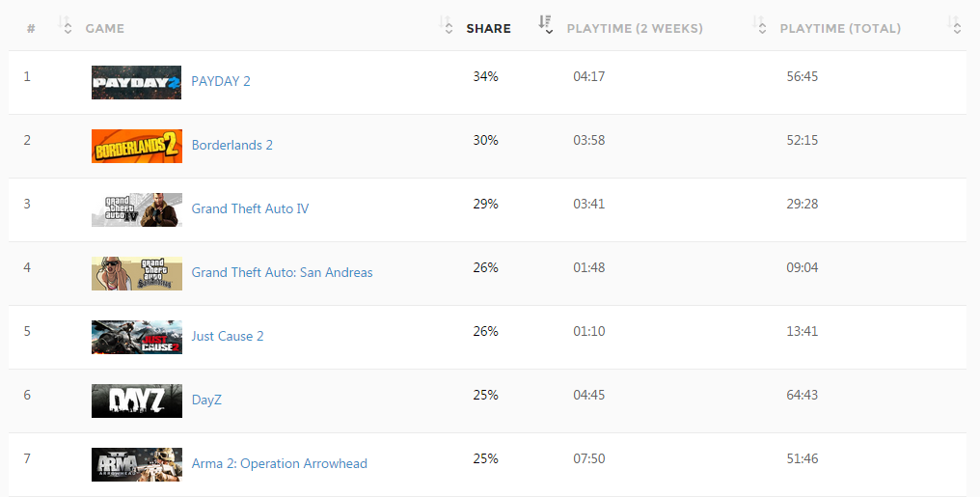This screenshot has width=980, height=497.
Task: Toggle the descending sort icon beside Share
Action: coord(545,26)
